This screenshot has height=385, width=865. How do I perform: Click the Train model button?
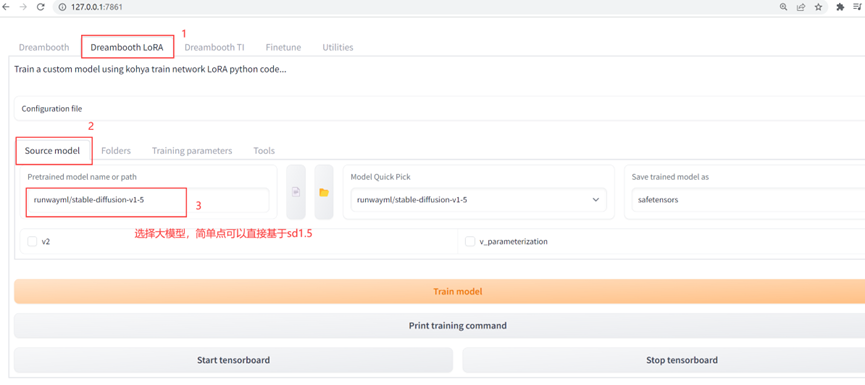click(x=439, y=291)
